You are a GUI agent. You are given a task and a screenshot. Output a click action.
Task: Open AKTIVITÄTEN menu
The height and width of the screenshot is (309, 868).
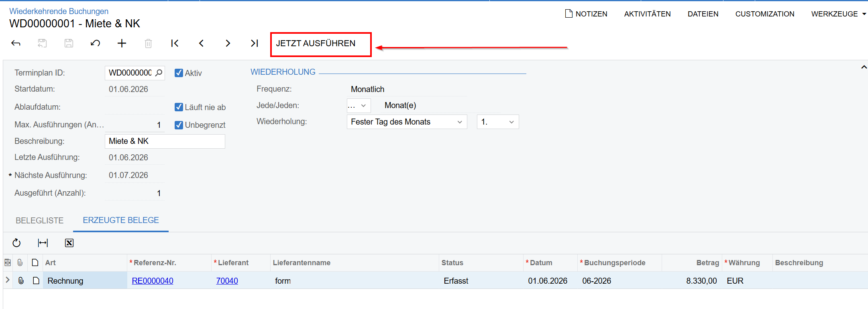pyautogui.click(x=647, y=14)
